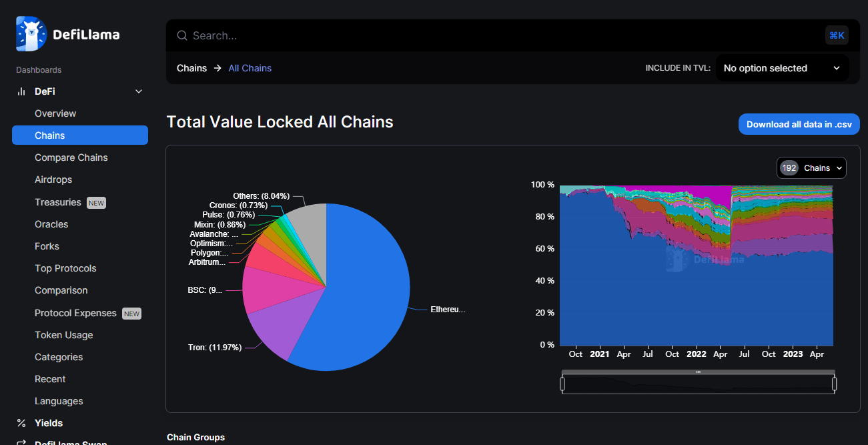This screenshot has height=445, width=868.
Task: Open Overview in the sidebar
Action: click(x=55, y=113)
